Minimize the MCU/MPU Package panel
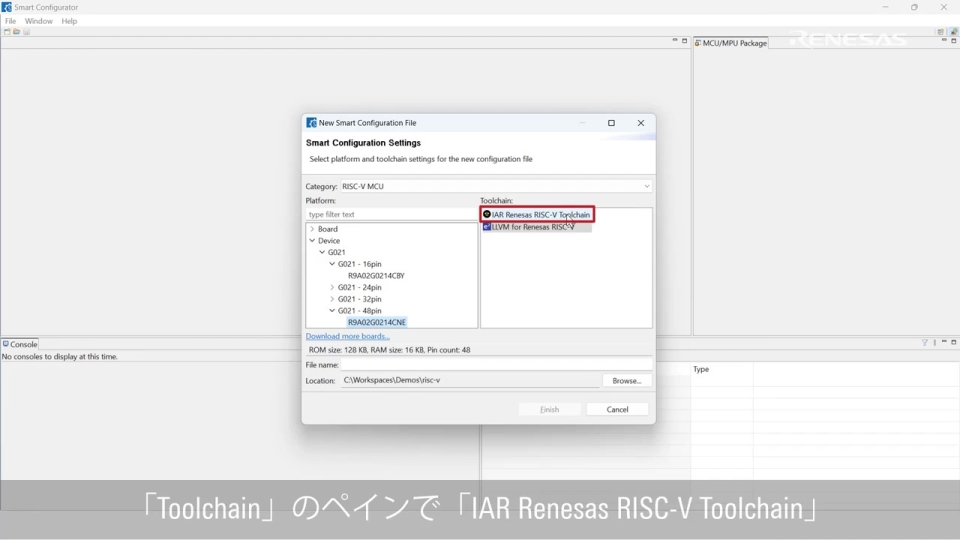 [943, 40]
